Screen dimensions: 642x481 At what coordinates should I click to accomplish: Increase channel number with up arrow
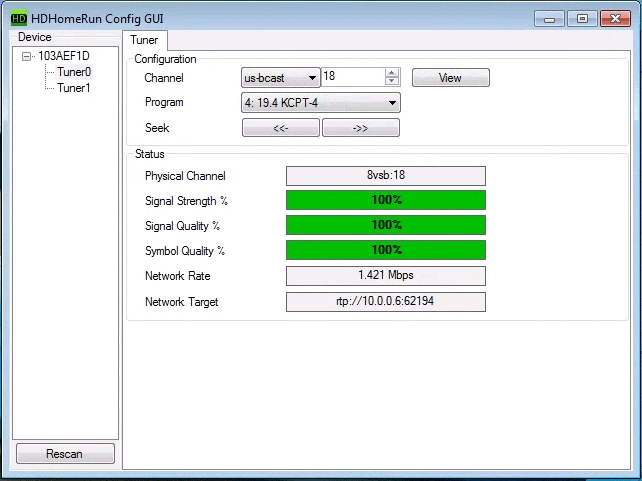point(392,72)
